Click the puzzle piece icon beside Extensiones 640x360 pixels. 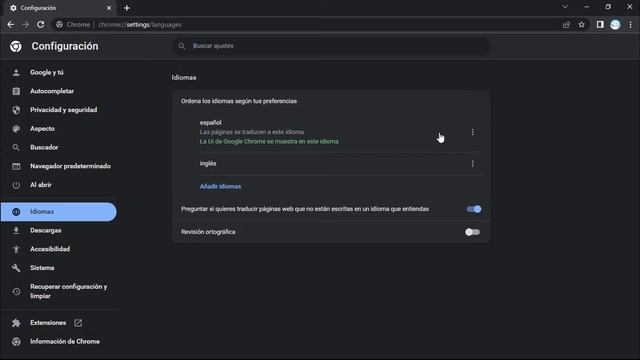16,323
